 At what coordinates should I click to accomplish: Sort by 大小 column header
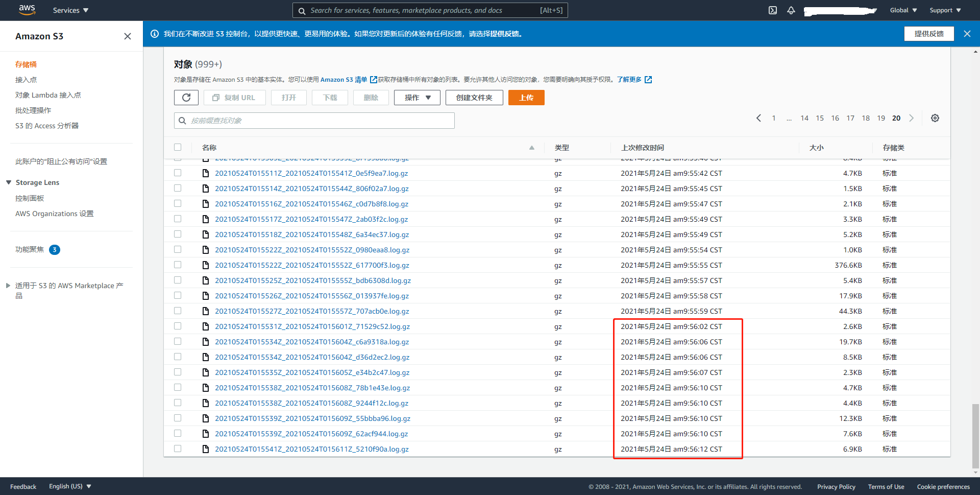(816, 148)
